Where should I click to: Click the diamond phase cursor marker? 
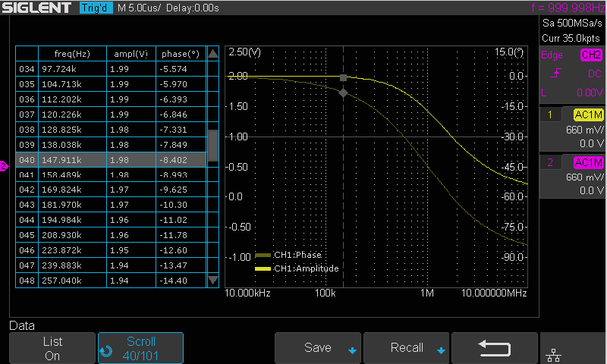pos(343,93)
